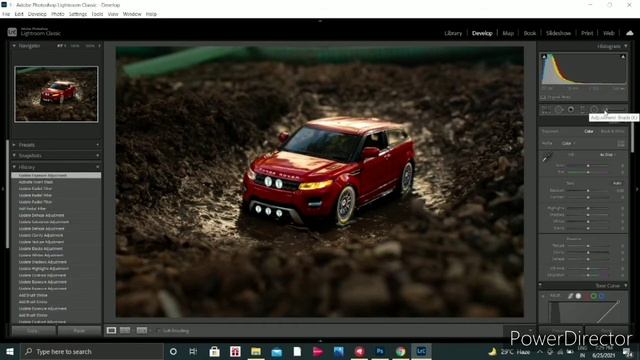640x360 pixels.
Task: Open the Profile Color dropdown
Action: [x=568, y=143]
